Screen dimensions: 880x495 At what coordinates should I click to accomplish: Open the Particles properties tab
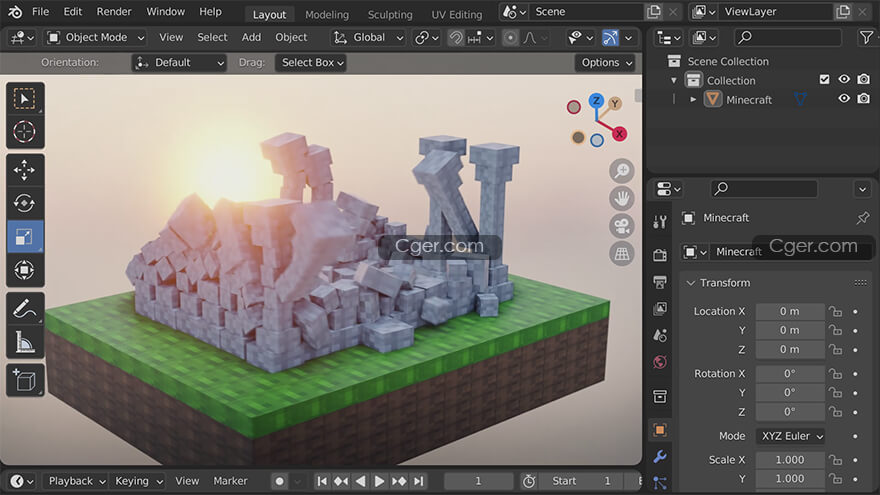(660, 483)
